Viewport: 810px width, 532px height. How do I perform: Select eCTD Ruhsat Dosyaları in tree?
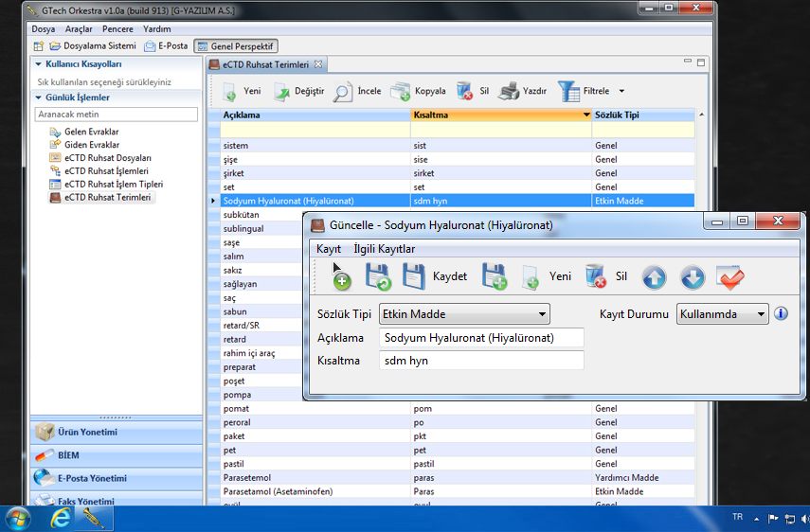tap(107, 158)
